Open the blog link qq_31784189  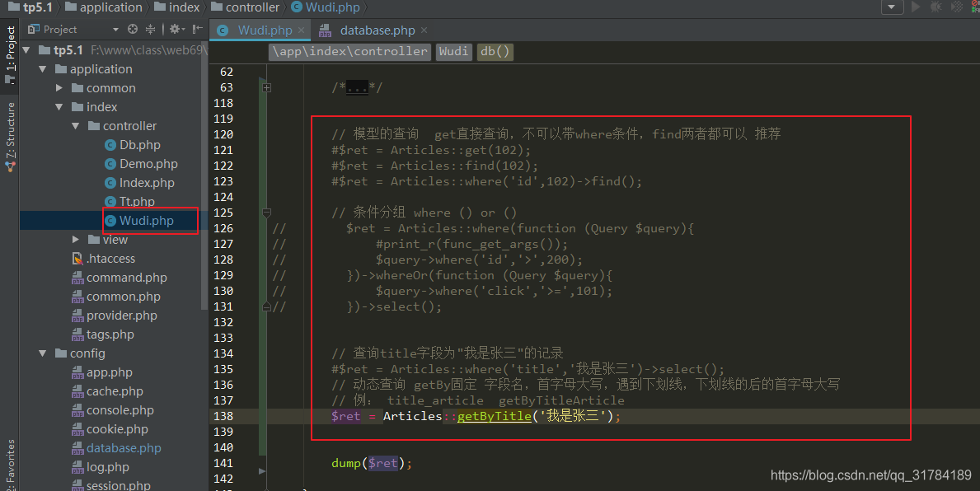coord(870,475)
